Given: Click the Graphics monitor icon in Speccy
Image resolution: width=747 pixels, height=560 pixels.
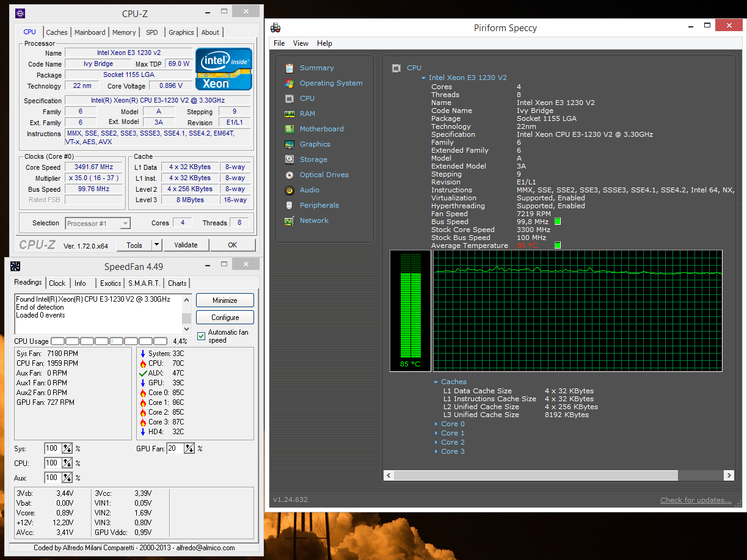Looking at the screenshot, I should [290, 144].
